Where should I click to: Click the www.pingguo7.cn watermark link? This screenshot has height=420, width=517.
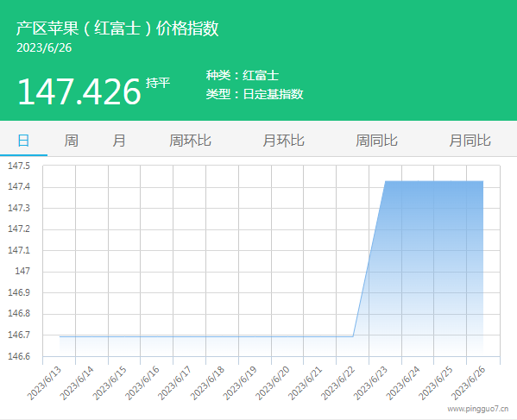pyautogui.click(x=478, y=409)
